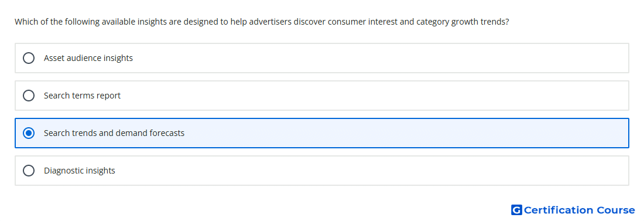Click the word 'forecasts' in the third option
This screenshot has width=644, height=221.
click(167, 133)
